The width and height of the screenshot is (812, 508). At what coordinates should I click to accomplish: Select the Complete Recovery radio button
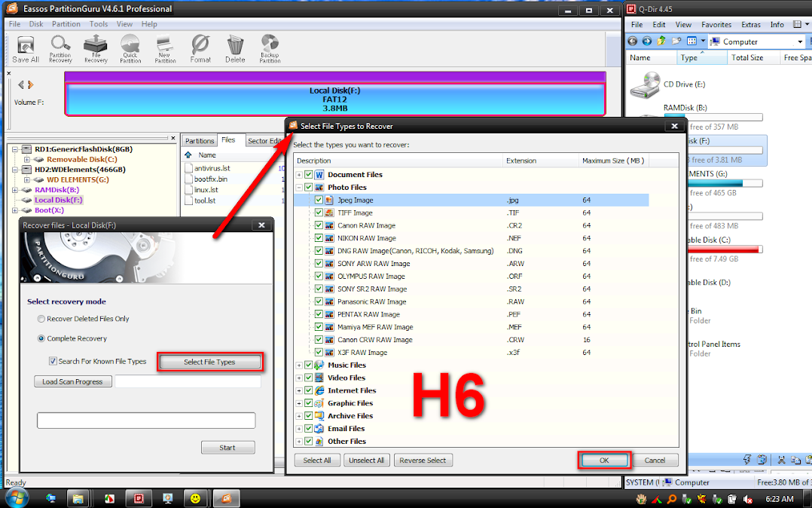(x=41, y=338)
